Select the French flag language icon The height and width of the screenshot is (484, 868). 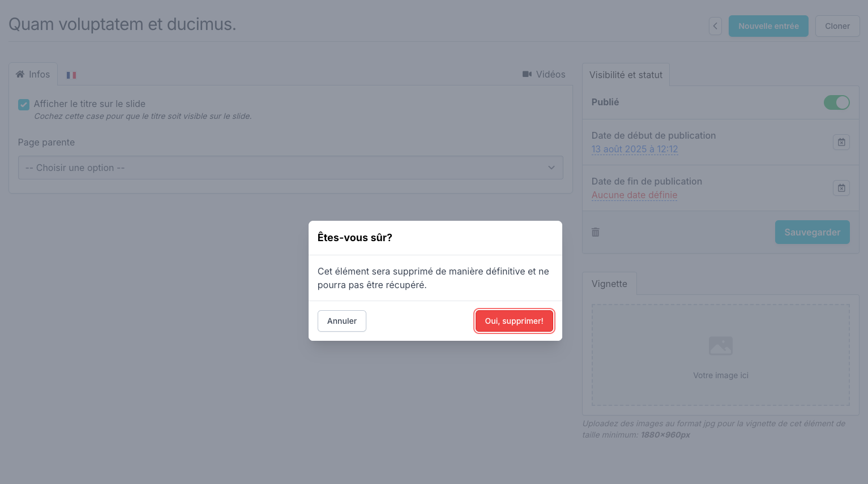coord(71,74)
